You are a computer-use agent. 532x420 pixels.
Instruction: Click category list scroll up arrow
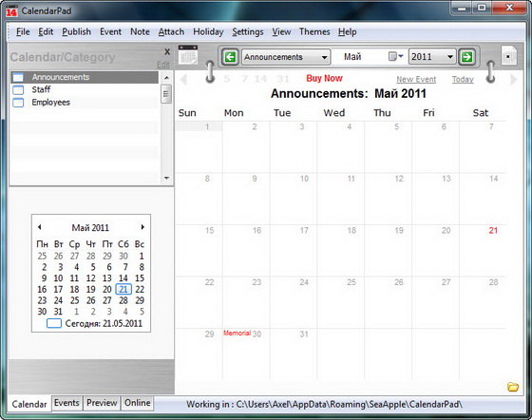click(166, 78)
